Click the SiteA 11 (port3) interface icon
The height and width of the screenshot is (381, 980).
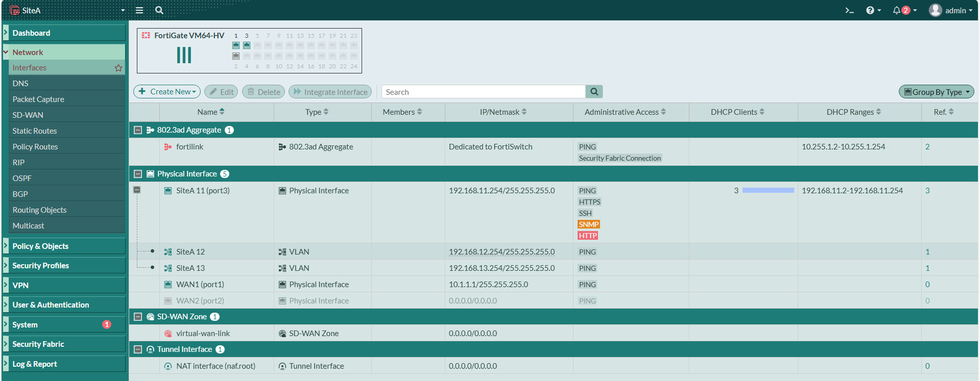(x=168, y=191)
